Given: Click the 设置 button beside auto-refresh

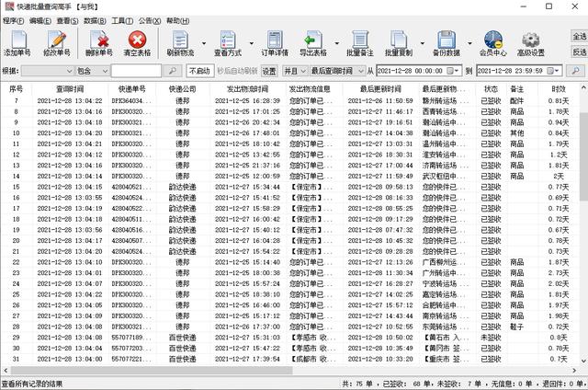Looking at the screenshot, I should click(268, 70).
